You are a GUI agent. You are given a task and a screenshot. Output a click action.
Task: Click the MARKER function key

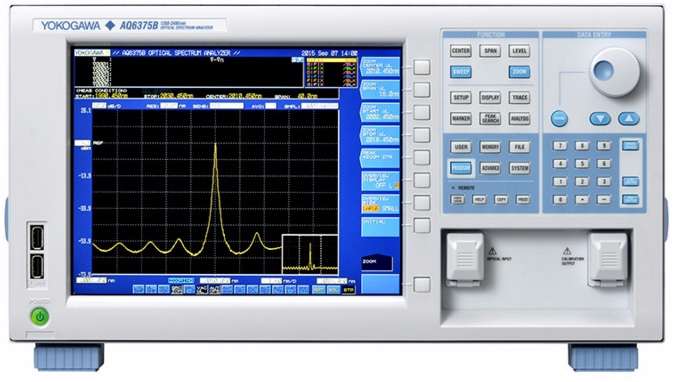click(x=461, y=119)
